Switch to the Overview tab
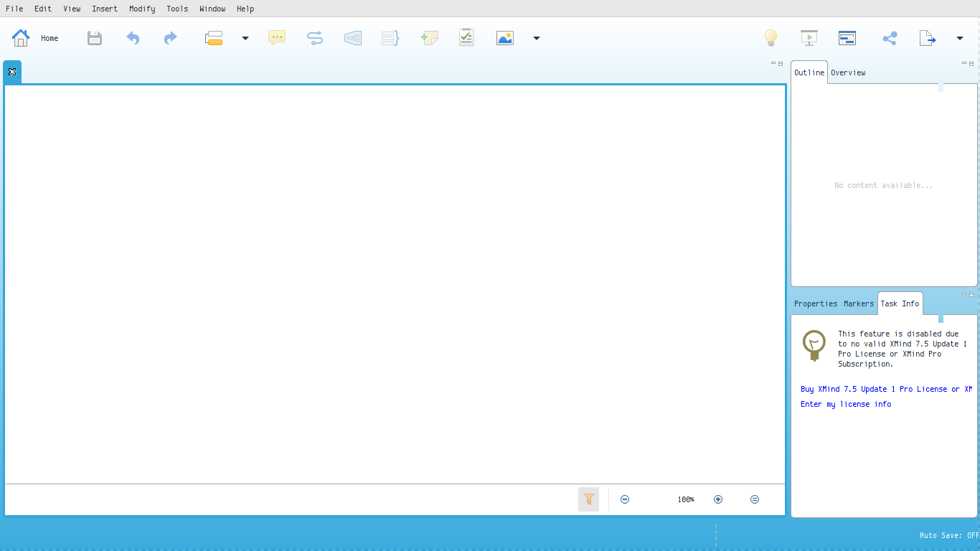The height and width of the screenshot is (551, 980). (848, 72)
